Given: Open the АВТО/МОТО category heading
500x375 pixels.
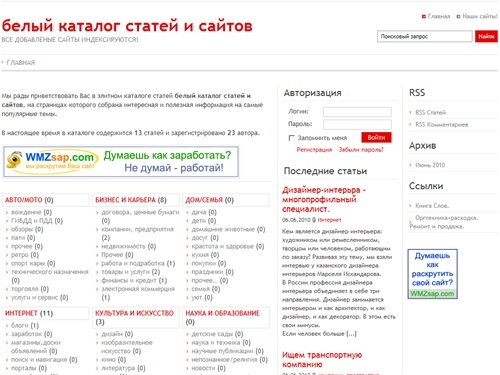Looking at the screenshot, I should coord(24,200).
